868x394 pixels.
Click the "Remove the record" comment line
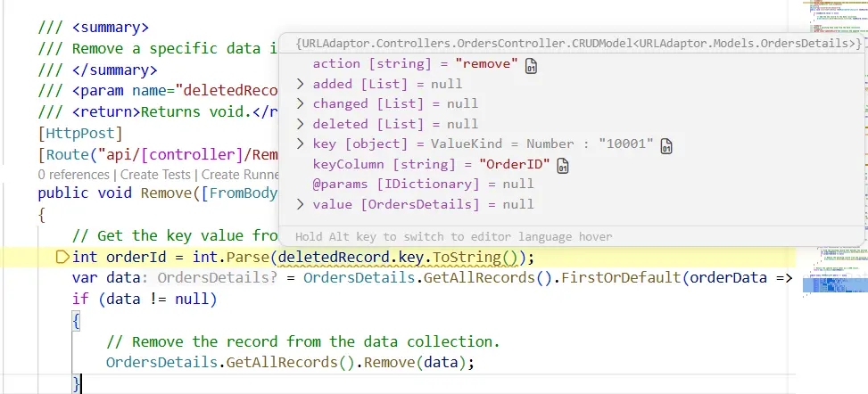pos(302,342)
